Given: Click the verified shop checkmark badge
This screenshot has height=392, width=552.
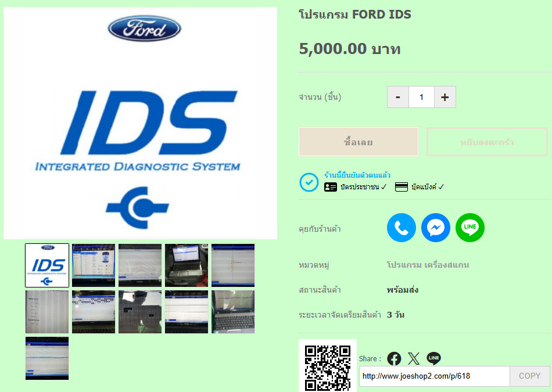Looking at the screenshot, I should [x=309, y=182].
